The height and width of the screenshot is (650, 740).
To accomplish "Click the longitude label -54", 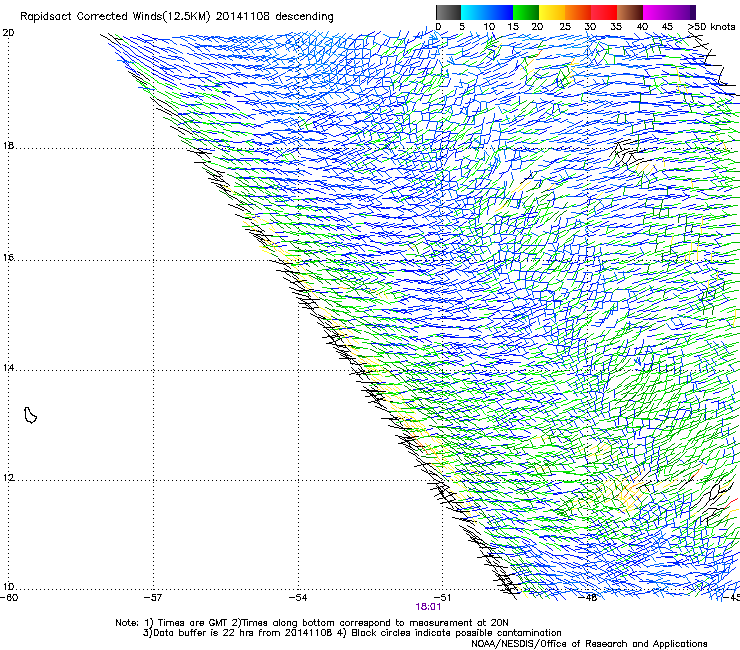I will [298, 598].
